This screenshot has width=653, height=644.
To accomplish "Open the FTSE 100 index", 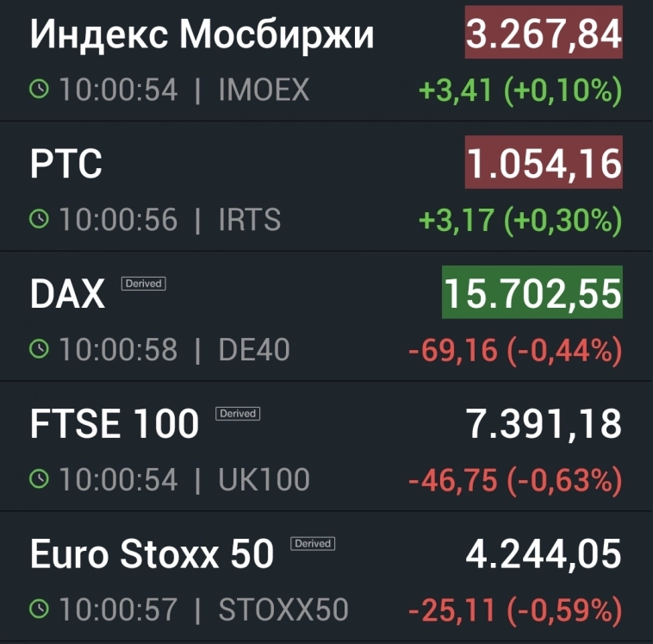I will pyautogui.click(x=115, y=425).
